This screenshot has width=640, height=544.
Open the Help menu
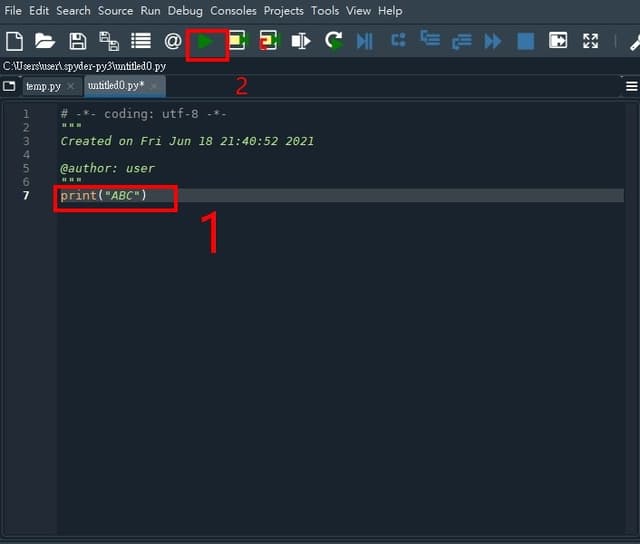[x=390, y=11]
